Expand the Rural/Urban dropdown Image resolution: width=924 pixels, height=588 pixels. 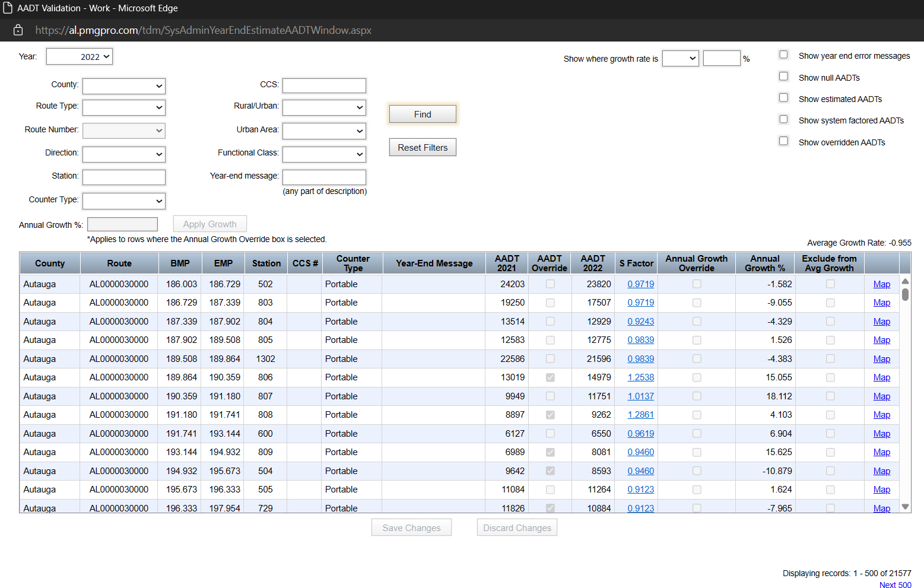click(x=324, y=107)
